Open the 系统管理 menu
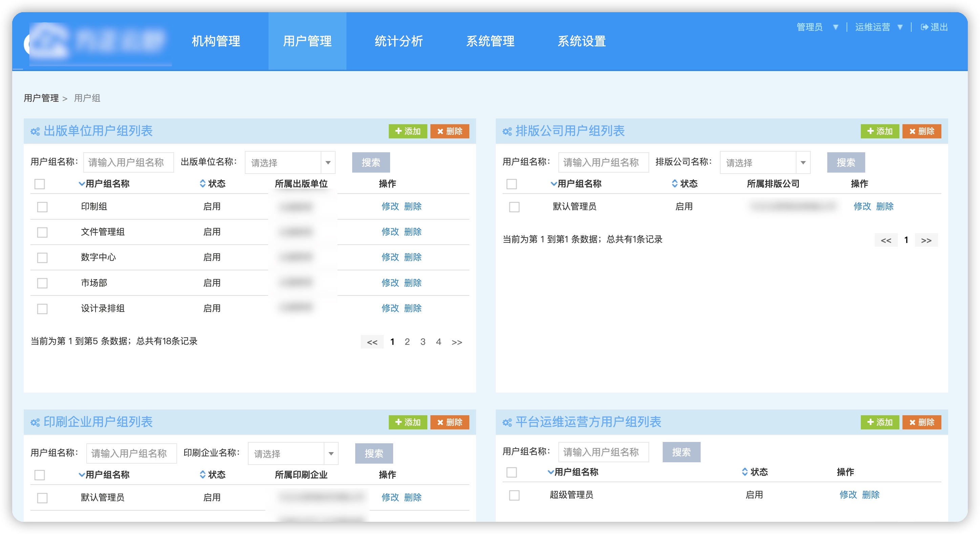 pyautogui.click(x=490, y=41)
